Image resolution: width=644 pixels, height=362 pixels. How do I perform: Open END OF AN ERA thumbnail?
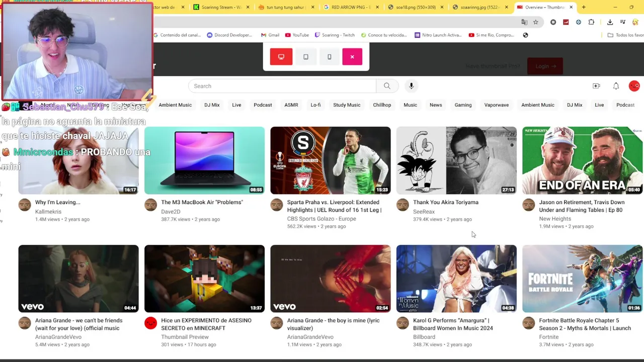click(x=583, y=160)
